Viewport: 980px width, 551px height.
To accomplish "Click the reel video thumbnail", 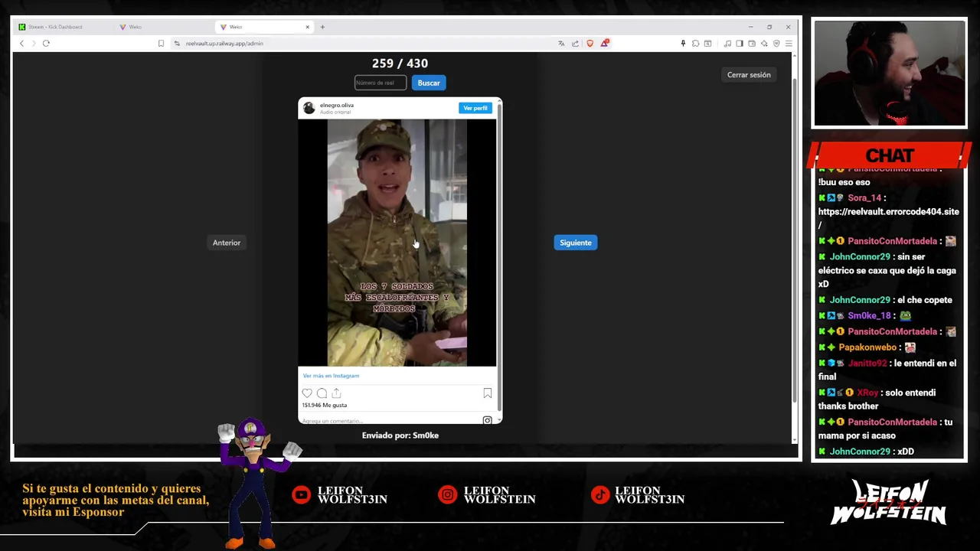I will coord(397,243).
